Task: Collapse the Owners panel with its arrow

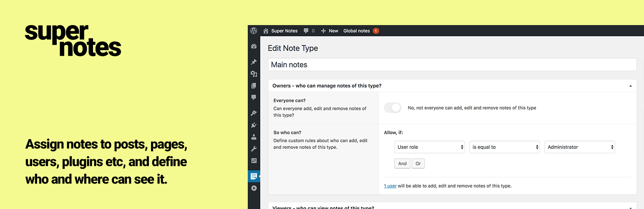Action: [630, 86]
